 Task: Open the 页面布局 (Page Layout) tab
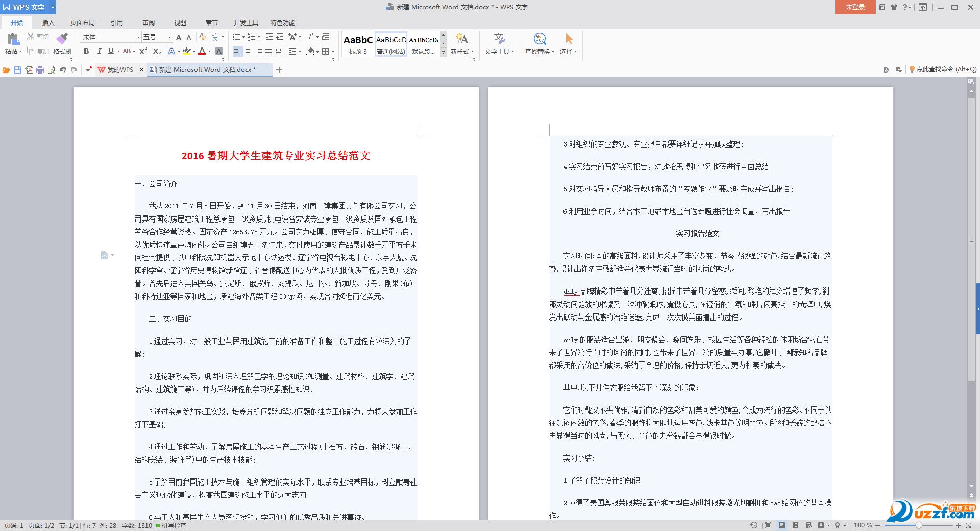click(x=83, y=22)
